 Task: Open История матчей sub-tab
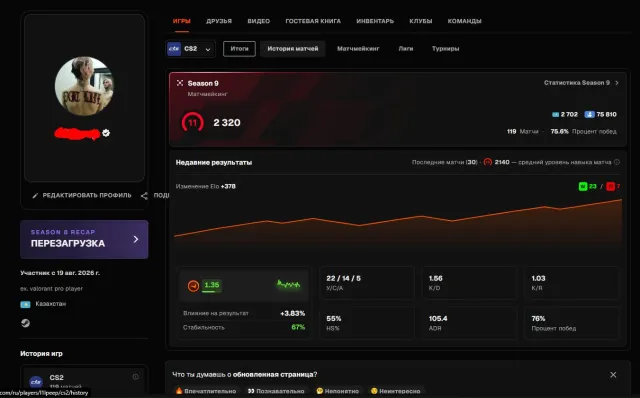click(293, 49)
